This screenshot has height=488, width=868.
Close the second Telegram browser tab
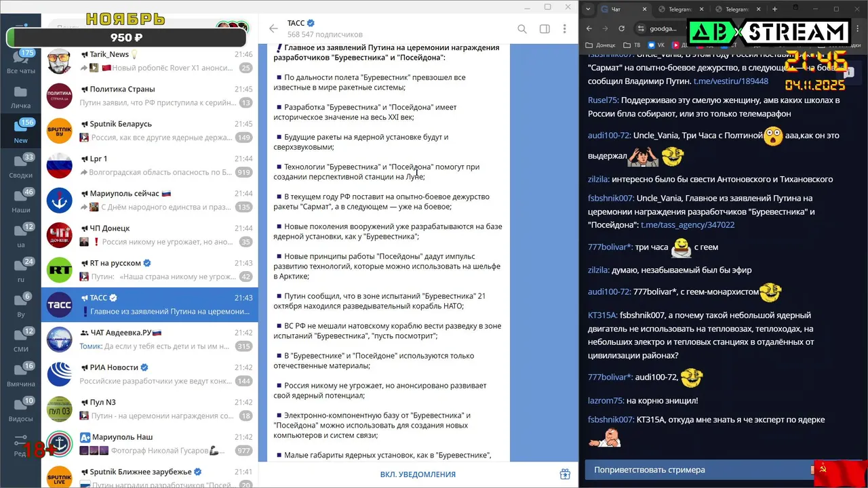point(759,9)
